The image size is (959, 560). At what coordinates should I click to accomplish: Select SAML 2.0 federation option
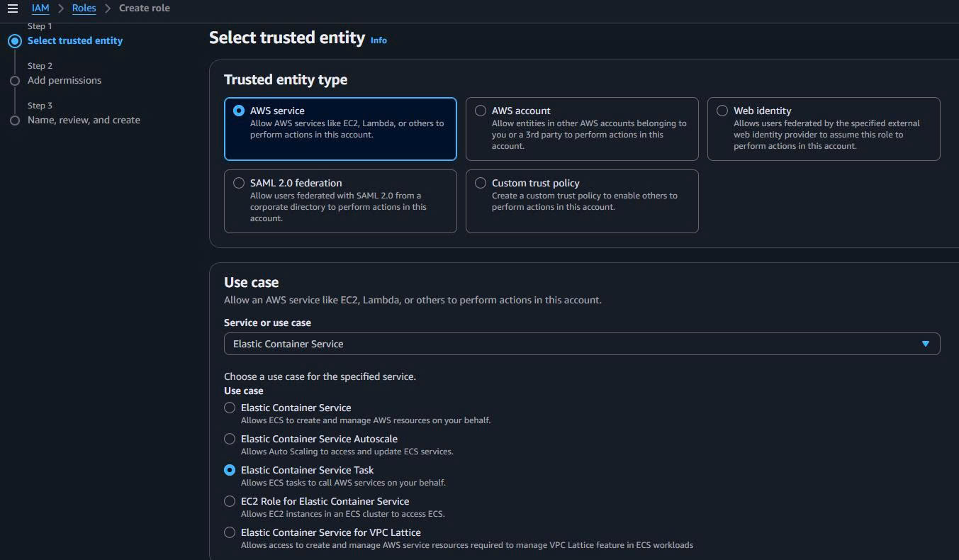[x=238, y=182]
